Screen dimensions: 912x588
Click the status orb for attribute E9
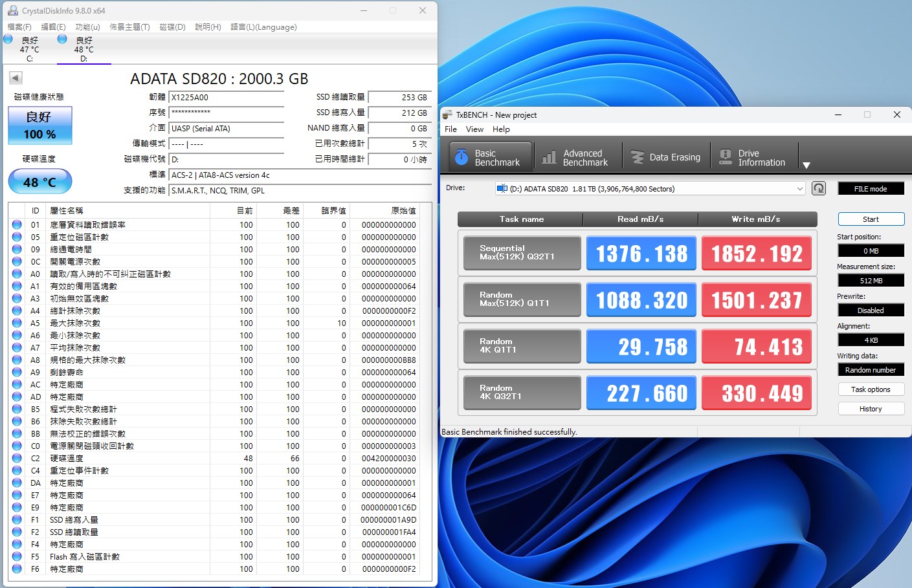pyautogui.click(x=17, y=507)
